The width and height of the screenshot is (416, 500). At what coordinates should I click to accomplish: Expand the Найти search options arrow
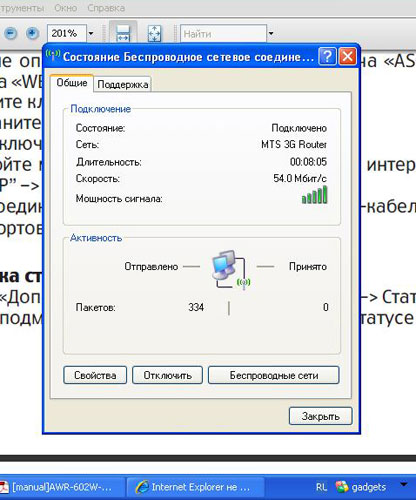click(271, 33)
